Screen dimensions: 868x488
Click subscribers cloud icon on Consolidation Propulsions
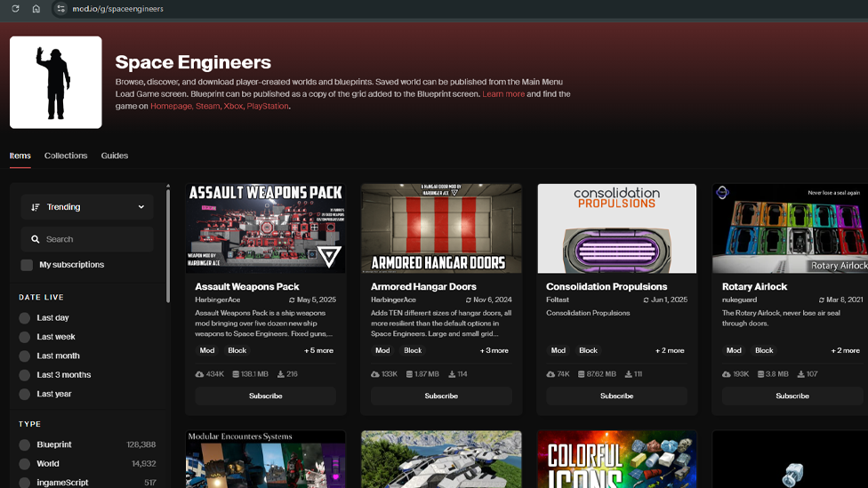pyautogui.click(x=551, y=374)
